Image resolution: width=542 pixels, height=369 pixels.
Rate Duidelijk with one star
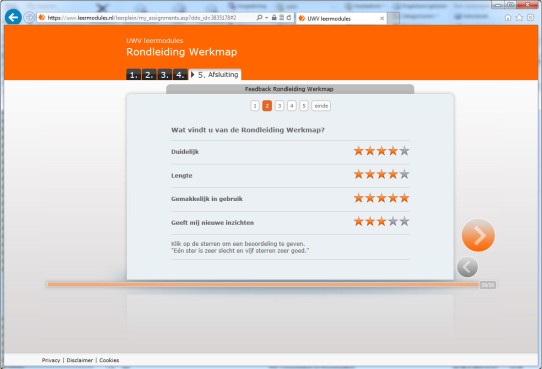pyautogui.click(x=359, y=151)
